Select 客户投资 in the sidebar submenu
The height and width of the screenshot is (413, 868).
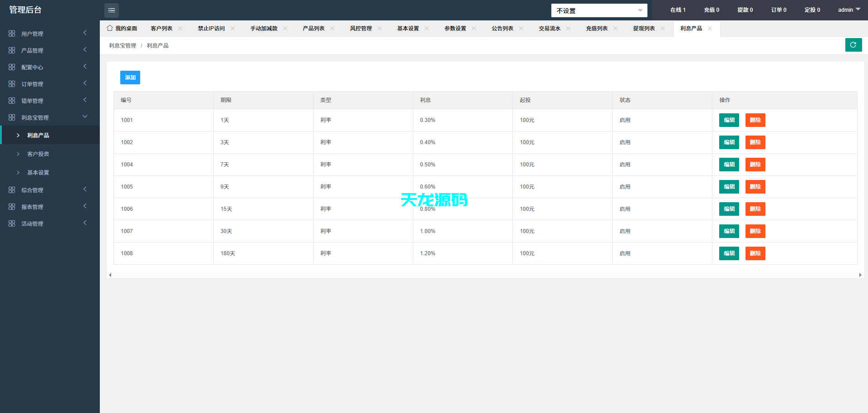pos(38,154)
